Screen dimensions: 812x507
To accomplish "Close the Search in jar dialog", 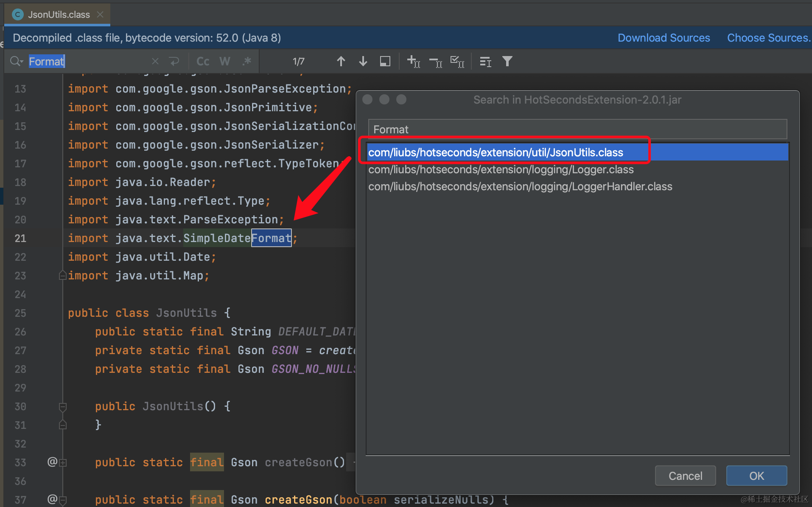I will pyautogui.click(x=367, y=99).
